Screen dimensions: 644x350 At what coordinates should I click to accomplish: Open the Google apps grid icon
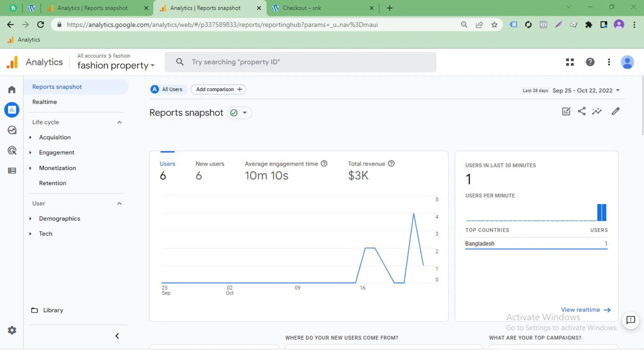pyautogui.click(x=570, y=62)
